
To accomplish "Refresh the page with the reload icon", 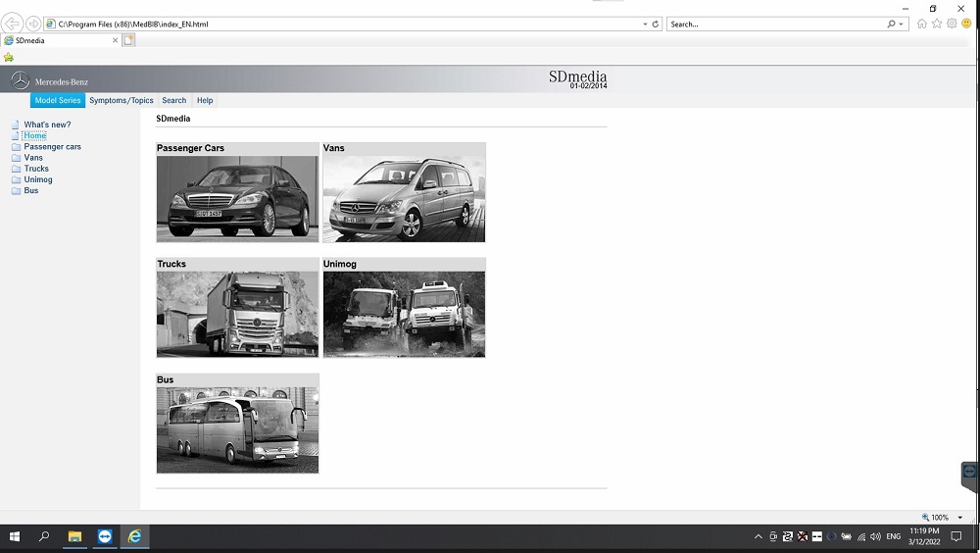I will 655,24.
